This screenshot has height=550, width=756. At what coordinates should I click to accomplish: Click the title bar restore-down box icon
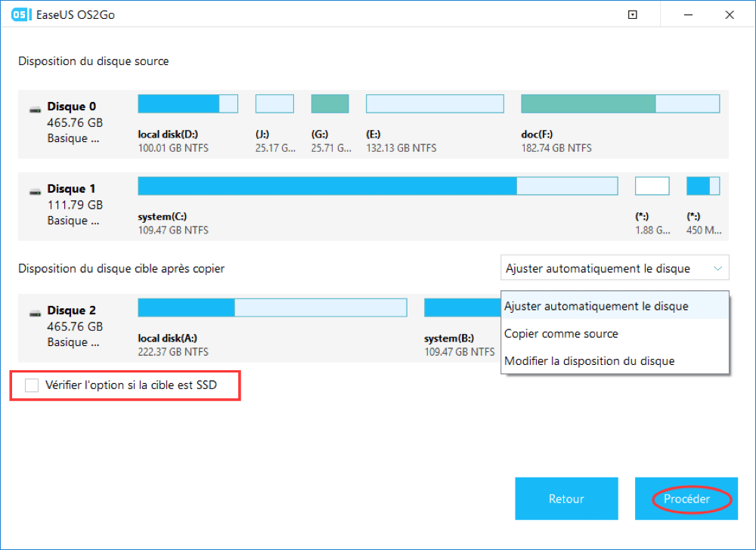(633, 14)
